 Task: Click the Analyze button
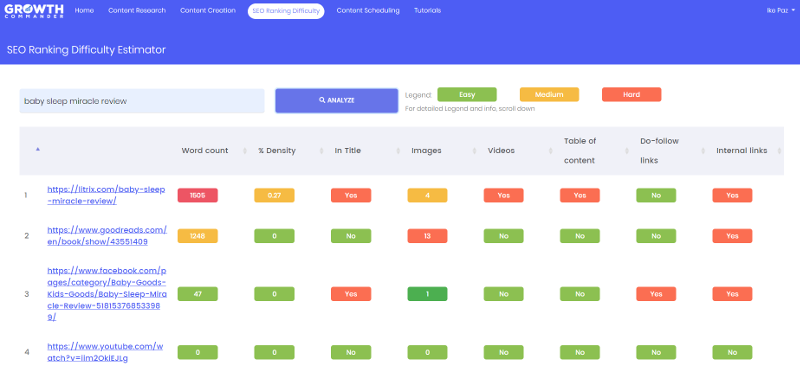pyautogui.click(x=336, y=101)
